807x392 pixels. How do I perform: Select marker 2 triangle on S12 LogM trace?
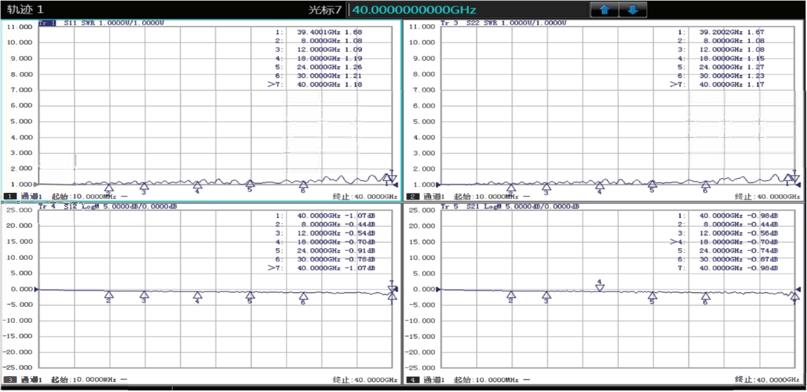(x=109, y=295)
